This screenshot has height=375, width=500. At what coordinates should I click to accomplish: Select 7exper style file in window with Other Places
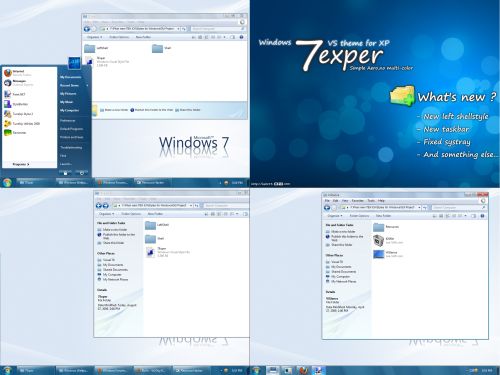tap(168, 252)
